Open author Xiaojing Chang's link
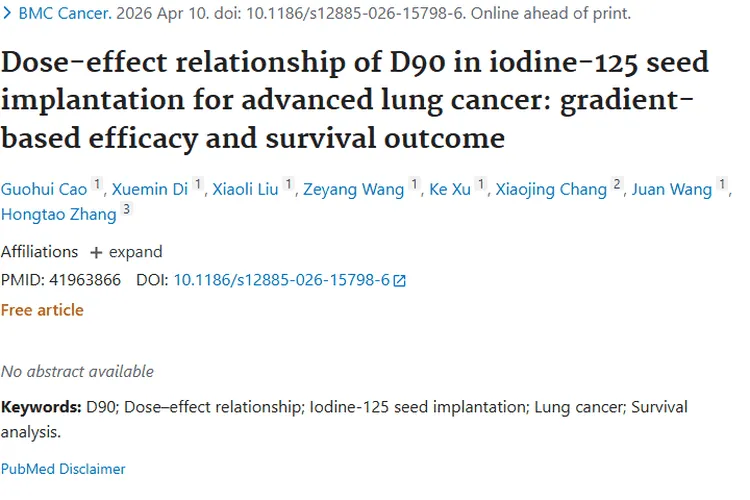The image size is (750, 500). point(551,189)
